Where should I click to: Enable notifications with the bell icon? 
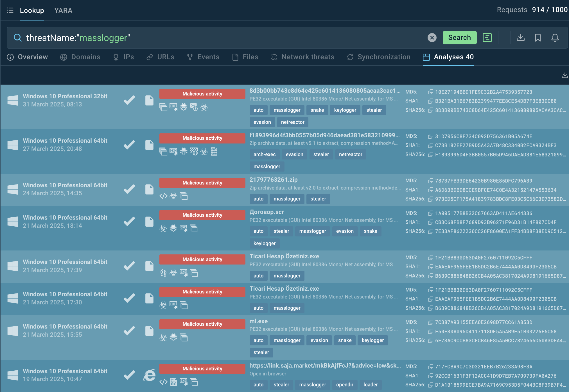(555, 38)
